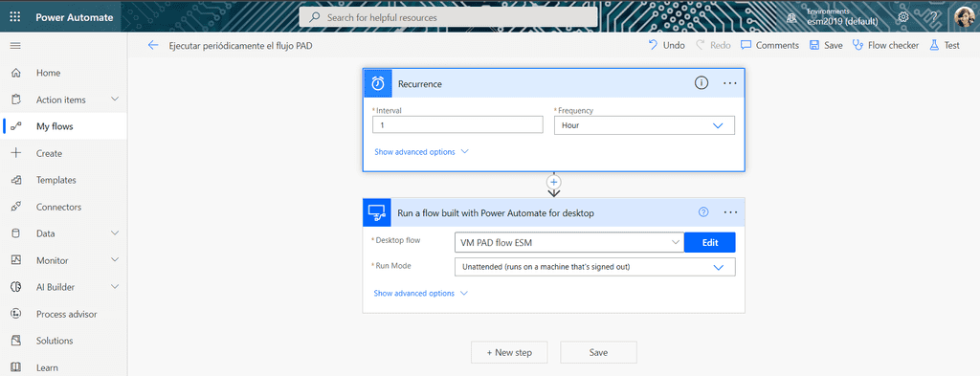The width and height of the screenshot is (980, 376).
Task: Open the settings gear icon
Action: click(x=903, y=17)
